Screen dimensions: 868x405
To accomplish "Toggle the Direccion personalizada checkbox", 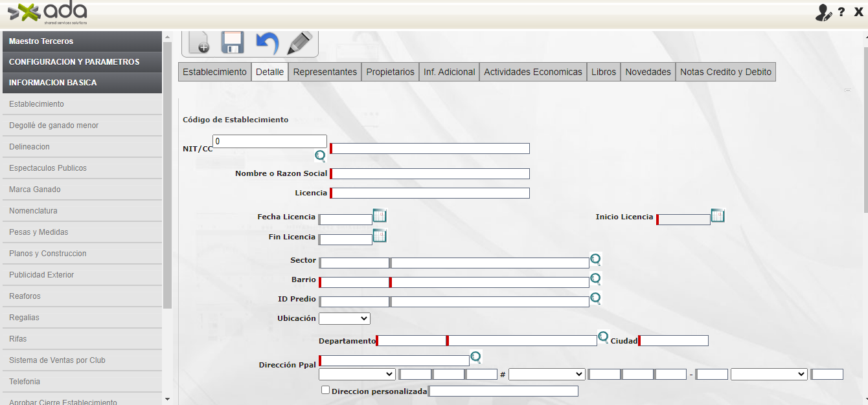I will point(326,390).
